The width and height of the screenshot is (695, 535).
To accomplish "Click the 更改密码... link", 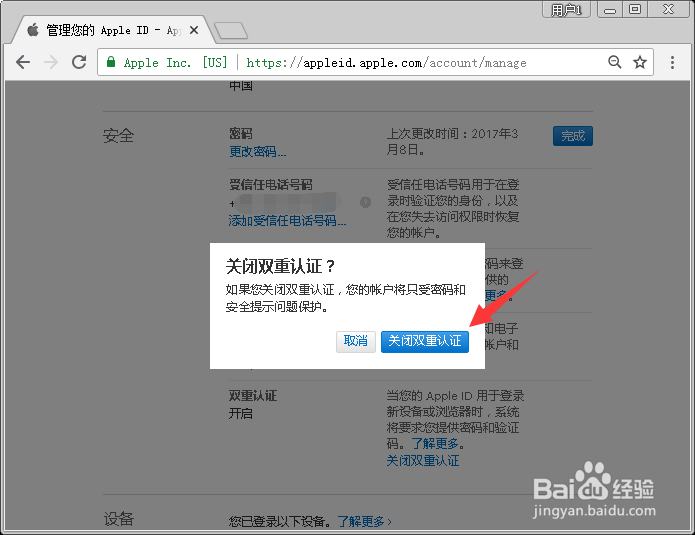I will point(258,152).
